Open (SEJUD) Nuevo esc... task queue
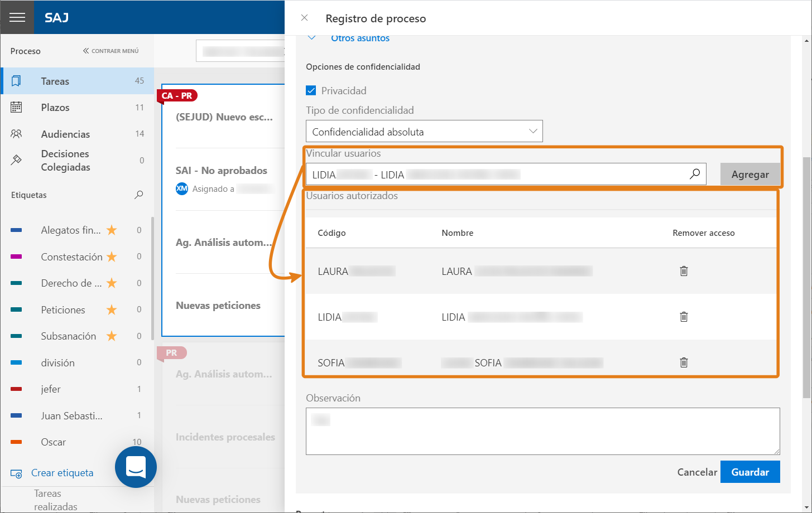Viewport: 812px width, 513px height. coord(224,117)
